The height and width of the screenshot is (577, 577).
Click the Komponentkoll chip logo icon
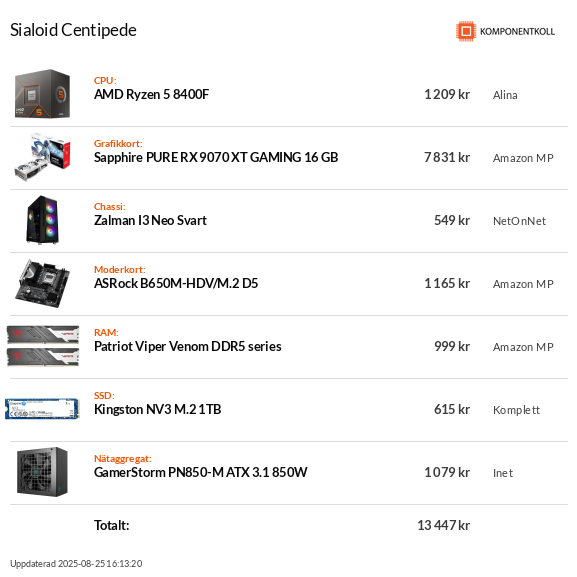tap(466, 31)
